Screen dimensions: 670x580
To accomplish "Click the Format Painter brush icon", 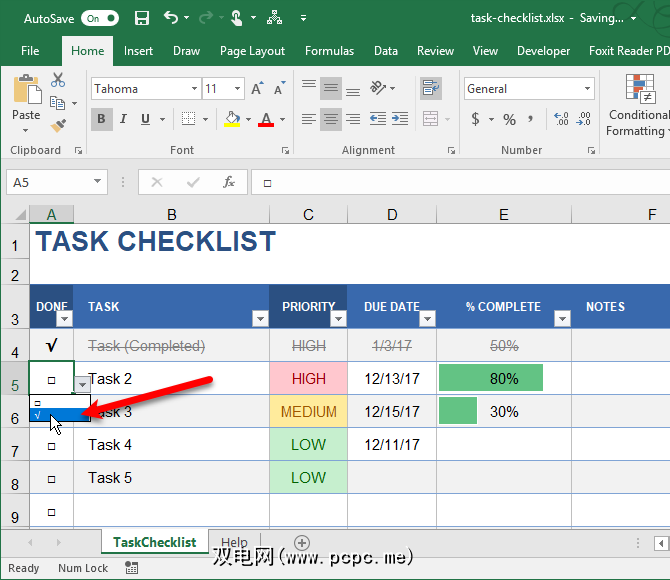I will pos(58,126).
